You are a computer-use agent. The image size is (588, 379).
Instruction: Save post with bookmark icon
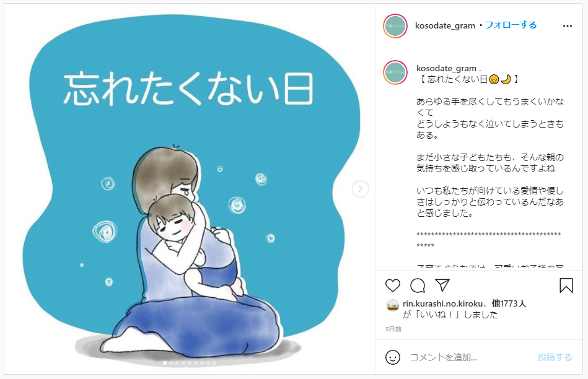(x=566, y=285)
